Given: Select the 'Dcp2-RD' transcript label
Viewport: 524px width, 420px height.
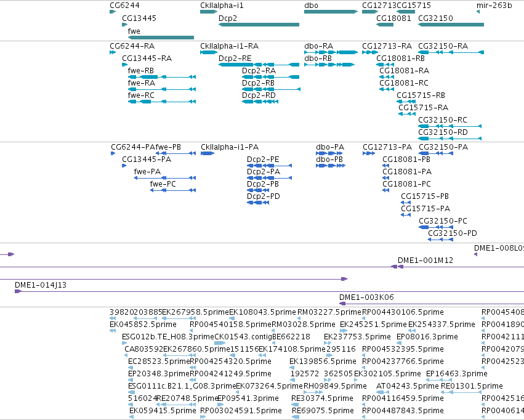Looking at the screenshot, I should (x=259, y=95).
